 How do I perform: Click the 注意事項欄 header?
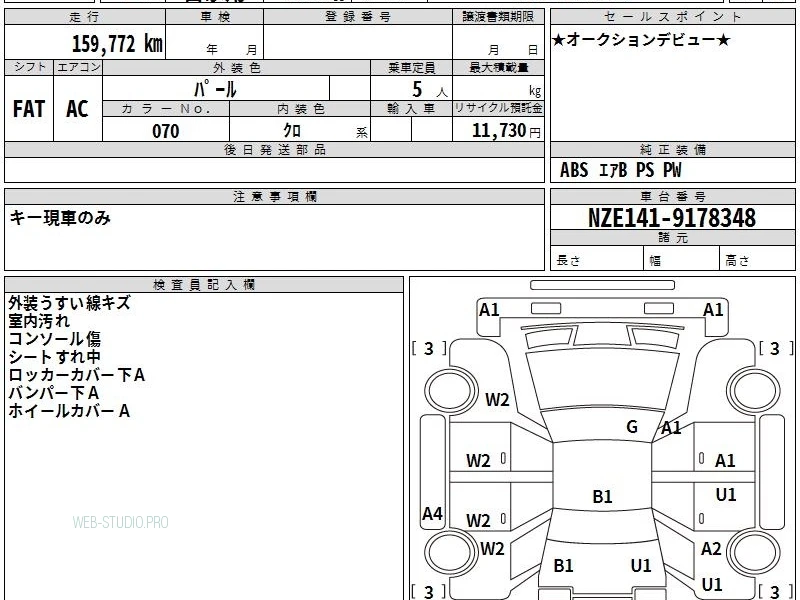pos(274,196)
